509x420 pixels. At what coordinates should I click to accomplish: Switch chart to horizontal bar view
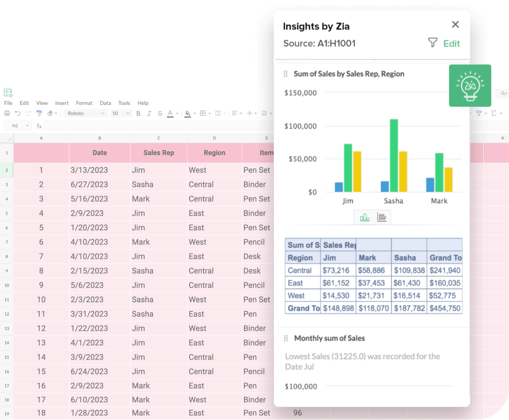[x=382, y=217]
